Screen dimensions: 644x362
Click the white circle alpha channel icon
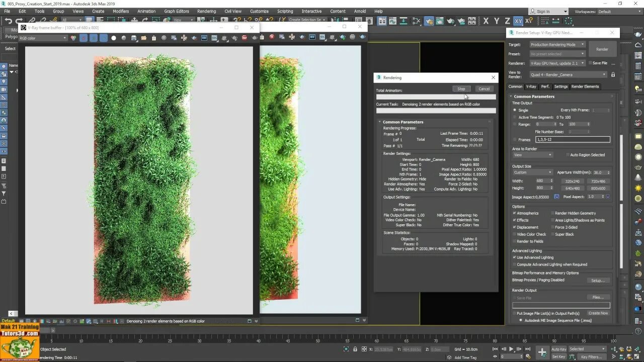pos(114,38)
